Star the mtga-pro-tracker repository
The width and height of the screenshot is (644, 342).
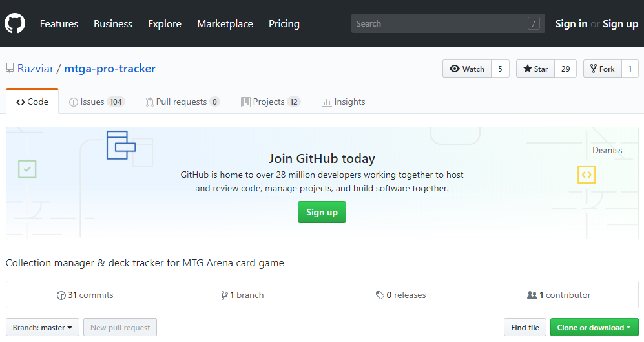pyautogui.click(x=535, y=69)
